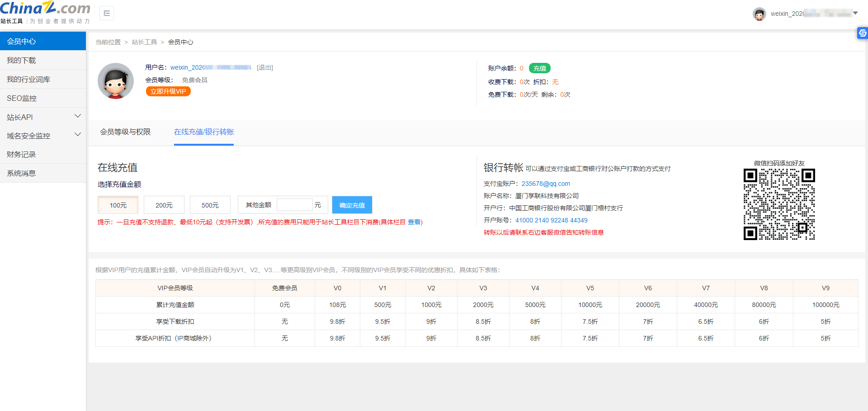868x411 pixels.
Task: Switch to the 在线充值/银行转账 tab
Action: 204,132
